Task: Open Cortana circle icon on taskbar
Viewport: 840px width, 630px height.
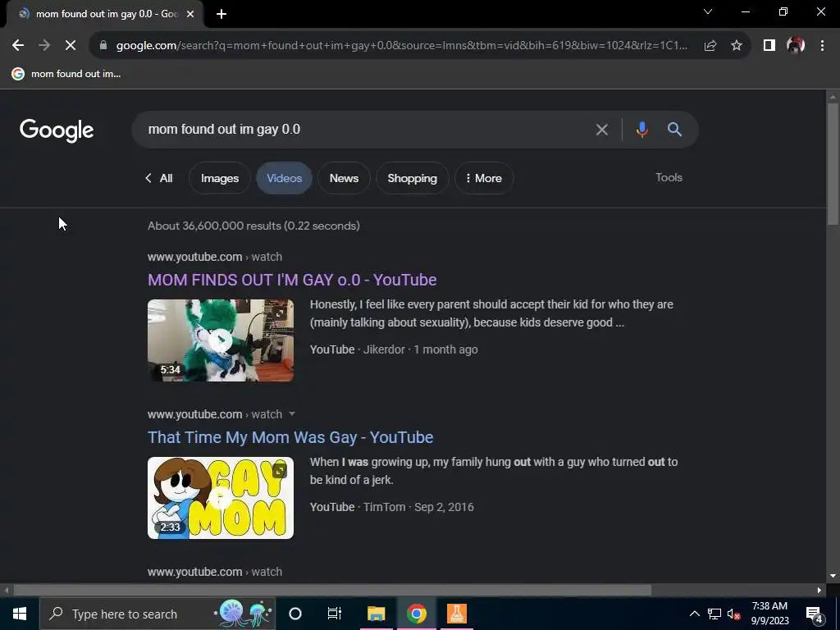Action: (x=295, y=614)
